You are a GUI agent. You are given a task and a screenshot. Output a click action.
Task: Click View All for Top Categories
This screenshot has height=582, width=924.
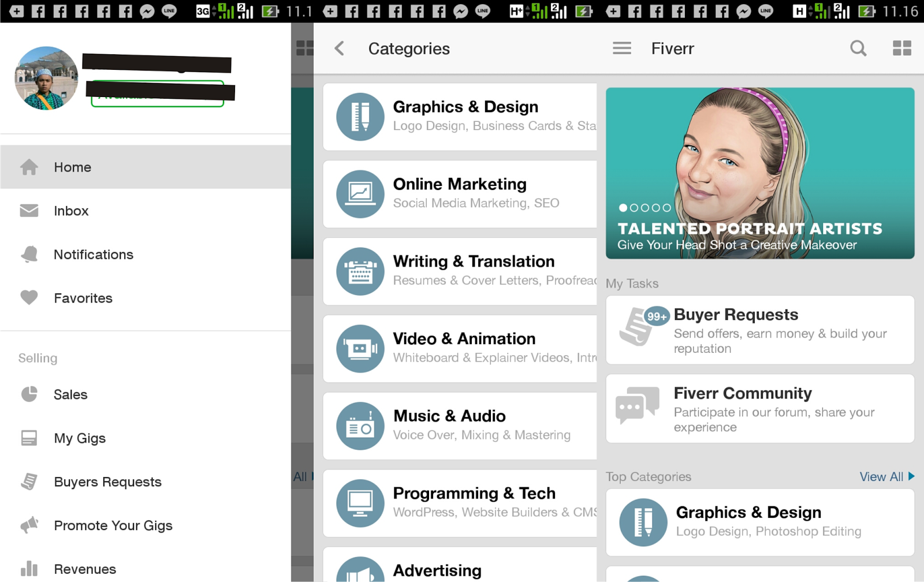(887, 477)
